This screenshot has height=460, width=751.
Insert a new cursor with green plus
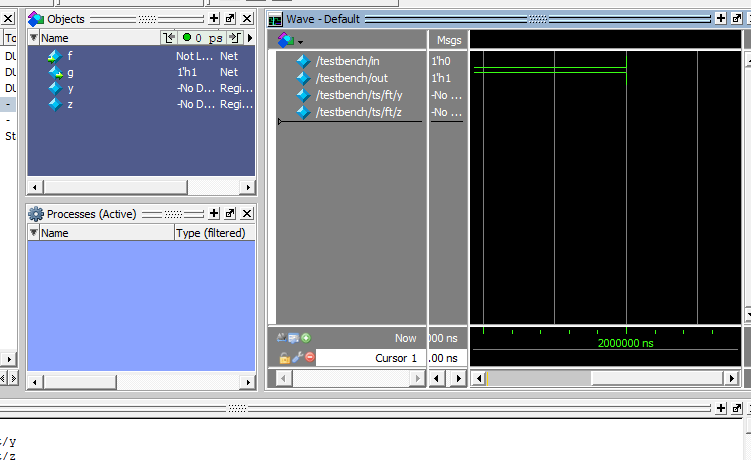tap(306, 338)
